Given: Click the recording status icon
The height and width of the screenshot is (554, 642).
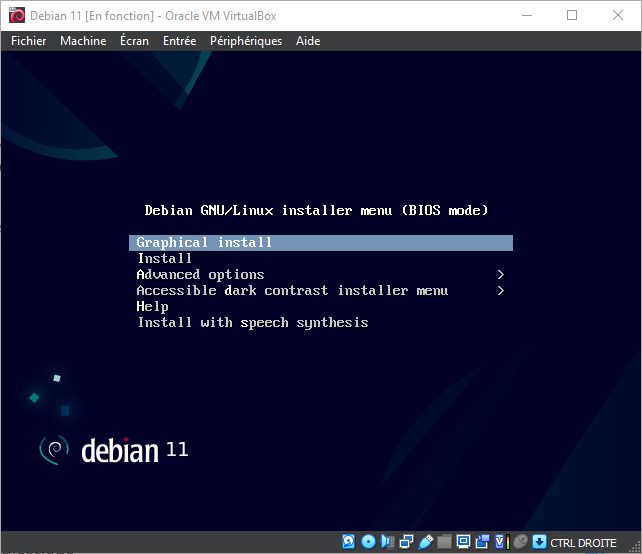Looking at the screenshot, I should tap(482, 542).
